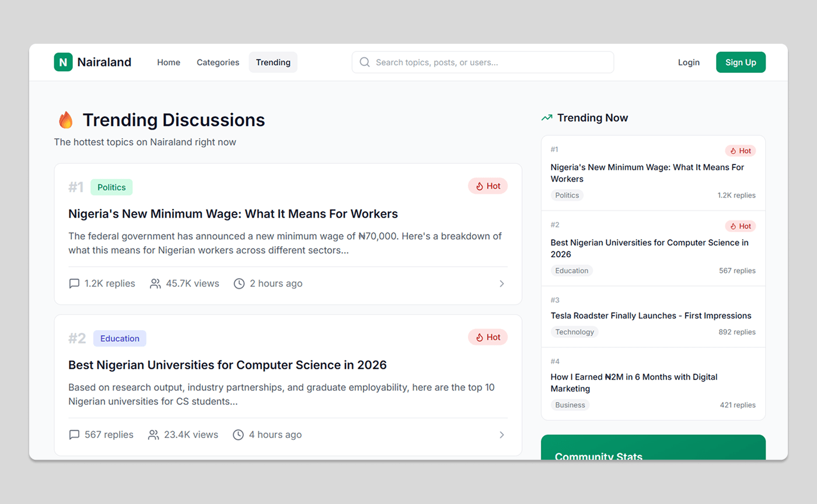Open sidebar topic Tesla Roadster Finally Launches
This screenshot has width=817, height=504.
tap(651, 316)
